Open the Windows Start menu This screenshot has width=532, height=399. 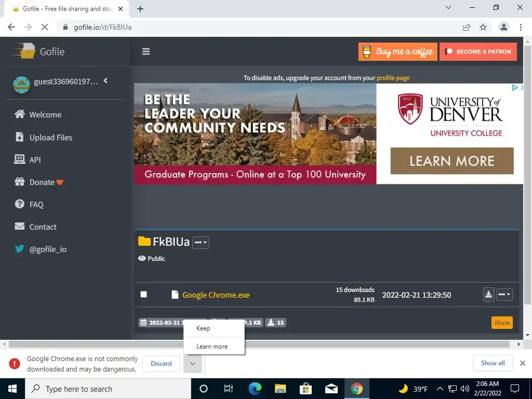[x=12, y=389]
